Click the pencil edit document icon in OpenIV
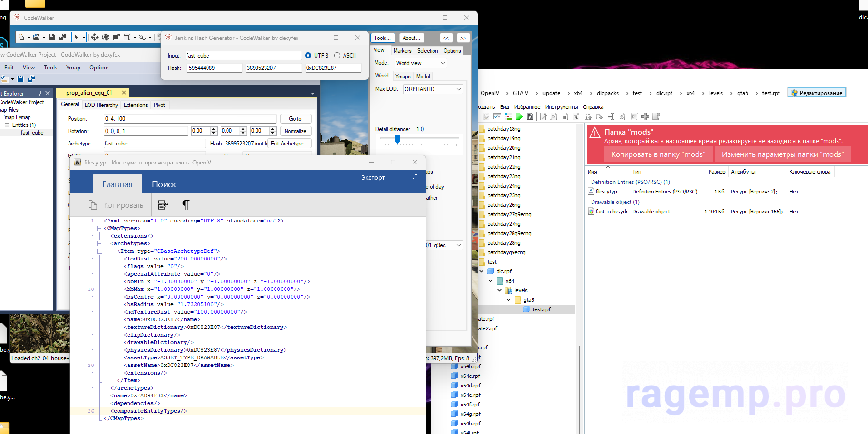Screen dimensions: 868x434 pos(543,116)
